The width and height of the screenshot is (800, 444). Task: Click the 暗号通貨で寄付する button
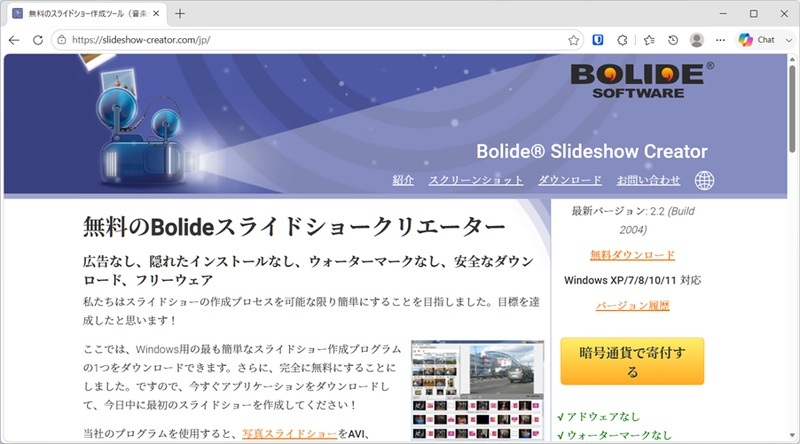(632, 361)
